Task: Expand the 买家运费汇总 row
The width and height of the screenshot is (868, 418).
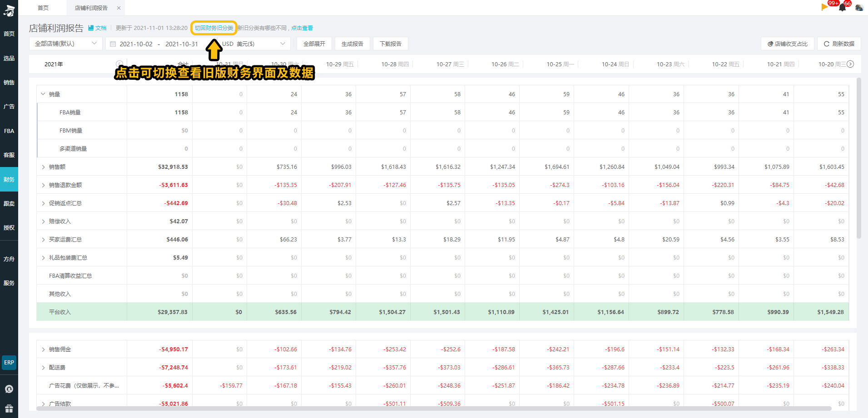Action: [x=43, y=240]
